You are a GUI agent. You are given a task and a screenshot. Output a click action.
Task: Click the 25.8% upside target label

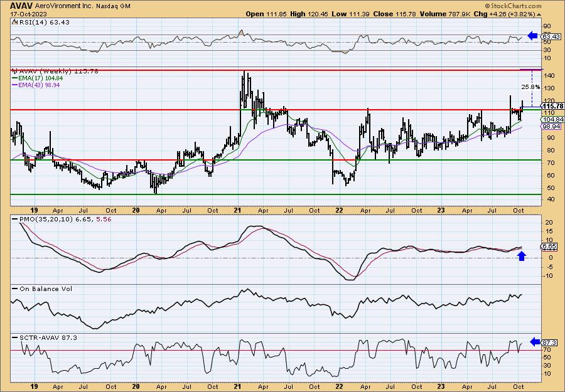pos(530,87)
